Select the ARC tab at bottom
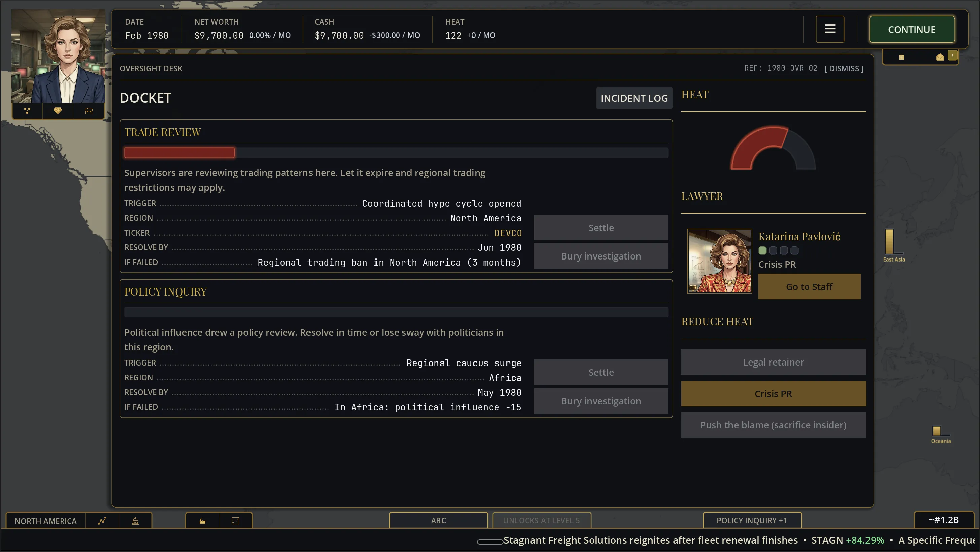The width and height of the screenshot is (980, 552). click(438, 520)
